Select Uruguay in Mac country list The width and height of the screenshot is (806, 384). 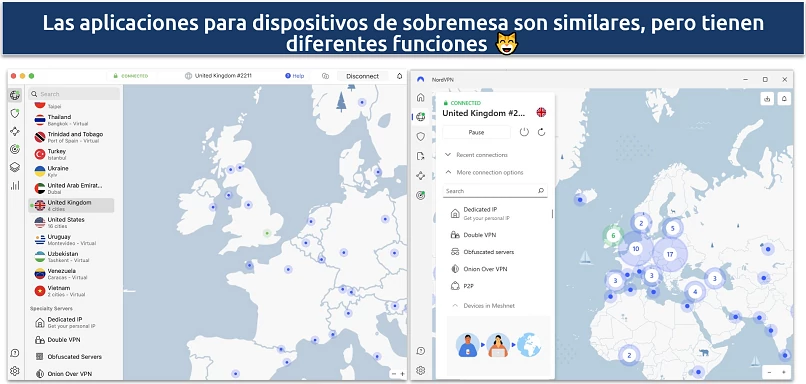click(x=71, y=240)
